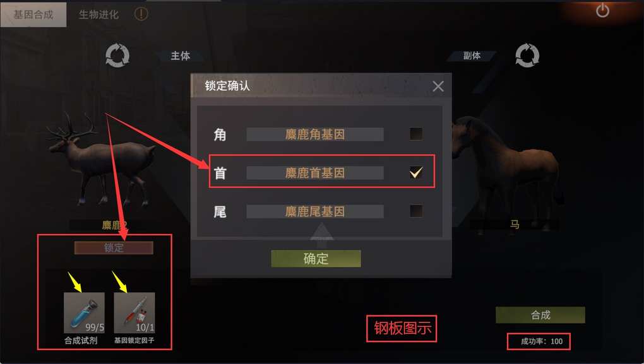Click the 锁定 lock button under deer

pyautogui.click(x=114, y=247)
